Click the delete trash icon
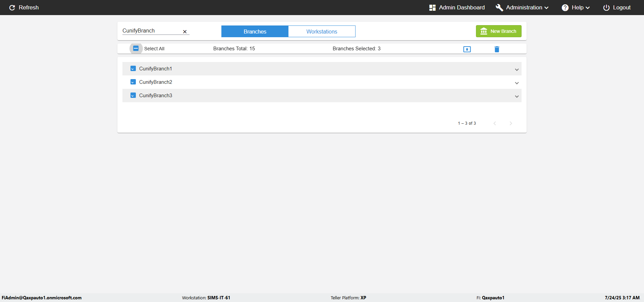 click(x=497, y=49)
